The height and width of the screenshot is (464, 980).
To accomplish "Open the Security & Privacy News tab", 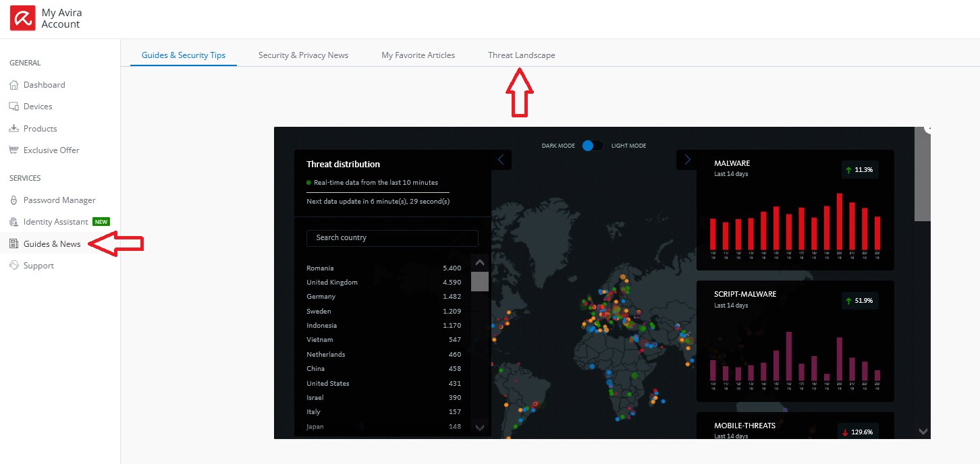I will (x=303, y=55).
